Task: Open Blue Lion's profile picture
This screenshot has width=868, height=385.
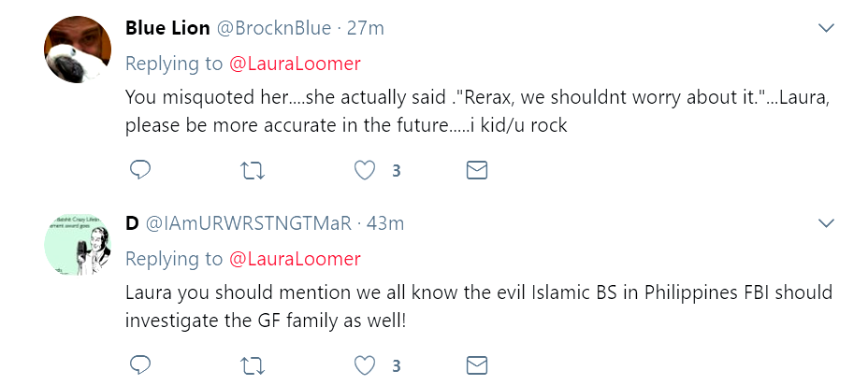Action: pos(80,50)
